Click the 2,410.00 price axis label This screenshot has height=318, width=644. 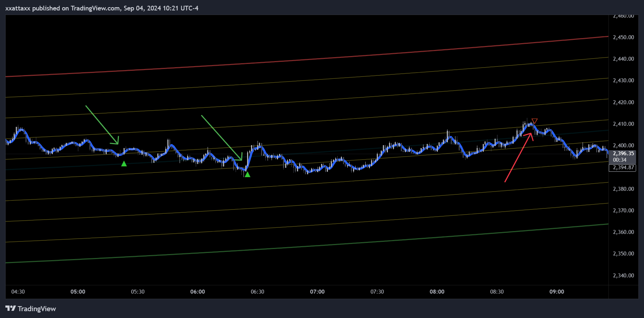pyautogui.click(x=624, y=124)
